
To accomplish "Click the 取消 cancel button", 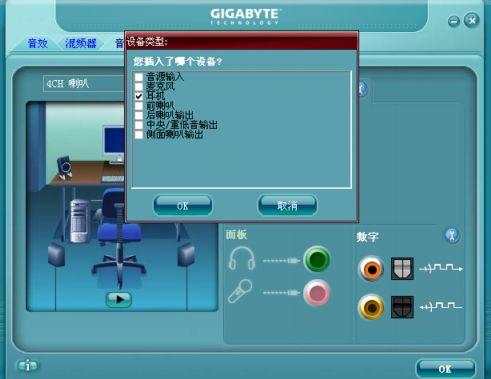I will click(287, 205).
